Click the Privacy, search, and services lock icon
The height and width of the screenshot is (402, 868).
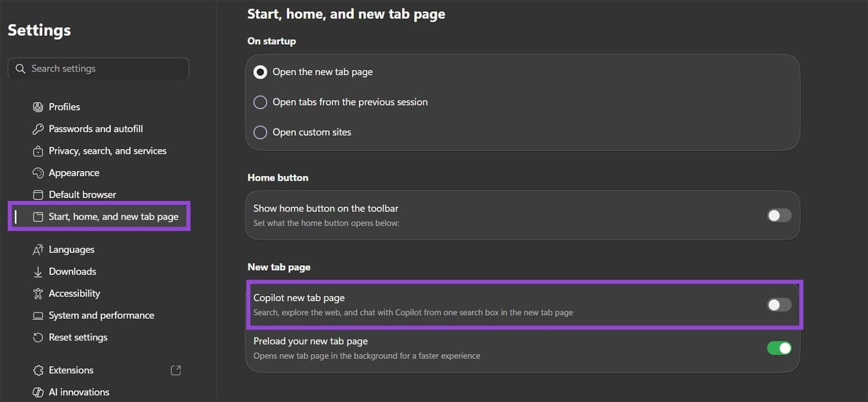(37, 150)
